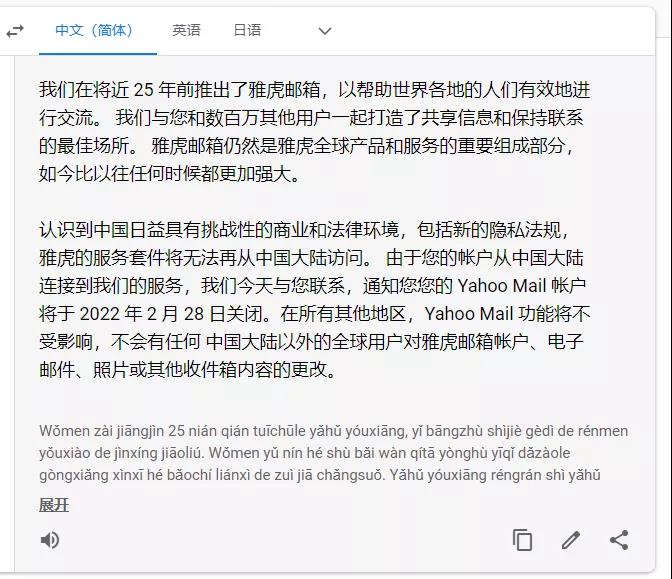Play translation audio with speaker icon
This screenshot has width=672, height=579.
point(50,540)
